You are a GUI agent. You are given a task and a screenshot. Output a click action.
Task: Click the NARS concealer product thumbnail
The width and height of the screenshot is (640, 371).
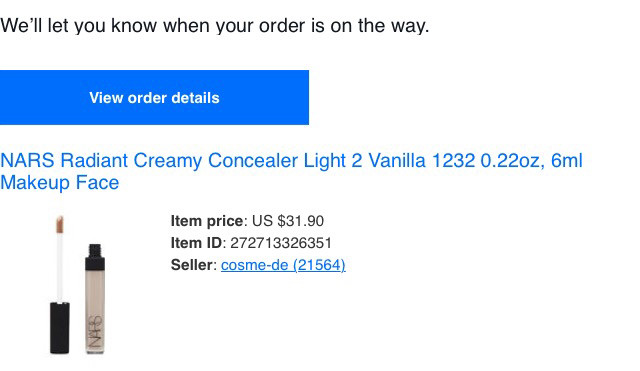[x=78, y=284]
